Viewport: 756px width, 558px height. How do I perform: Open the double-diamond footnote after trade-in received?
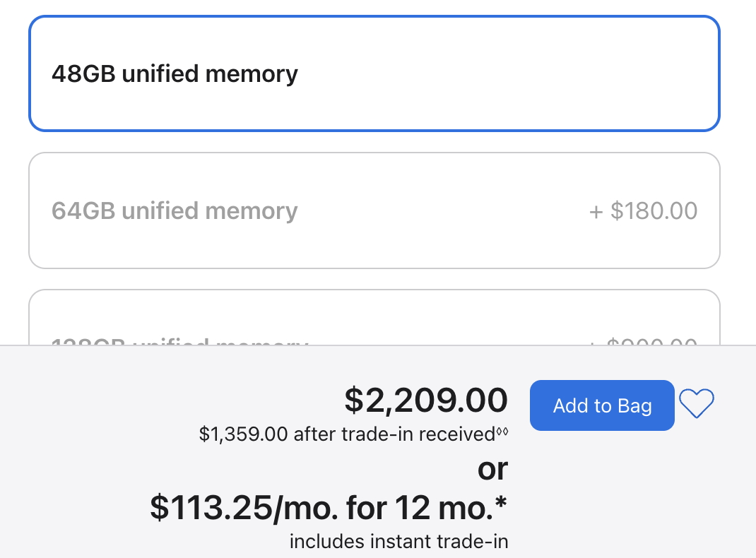(x=502, y=431)
